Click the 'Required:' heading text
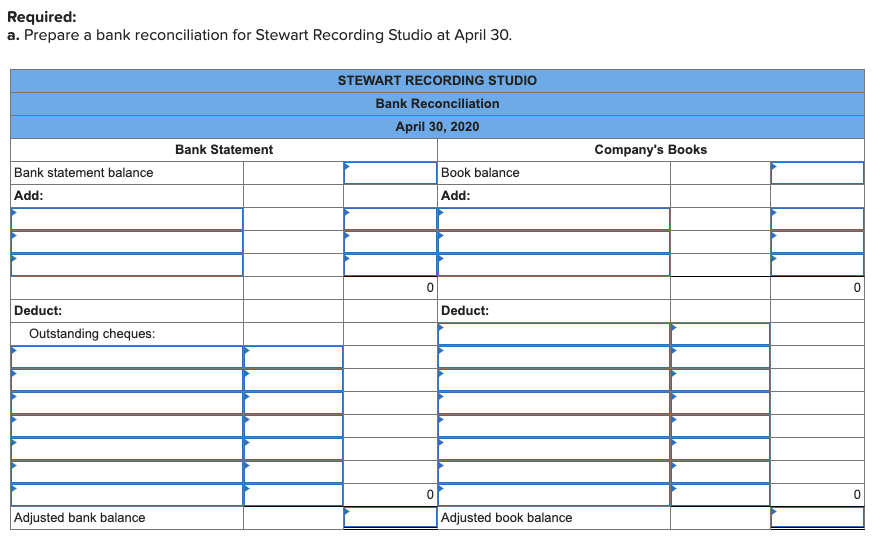The image size is (885, 551). pyautogui.click(x=42, y=17)
